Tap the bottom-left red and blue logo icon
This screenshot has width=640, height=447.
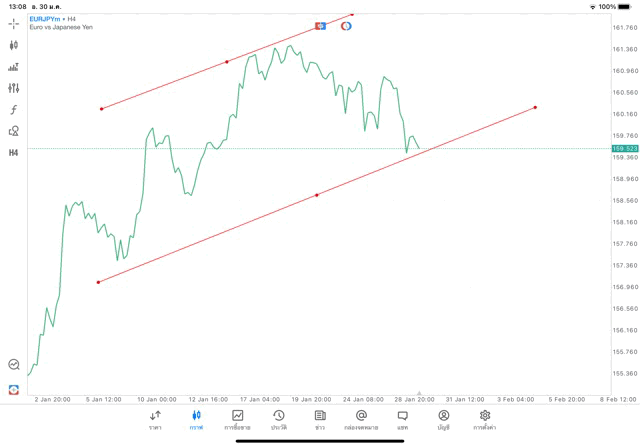[x=14, y=388]
